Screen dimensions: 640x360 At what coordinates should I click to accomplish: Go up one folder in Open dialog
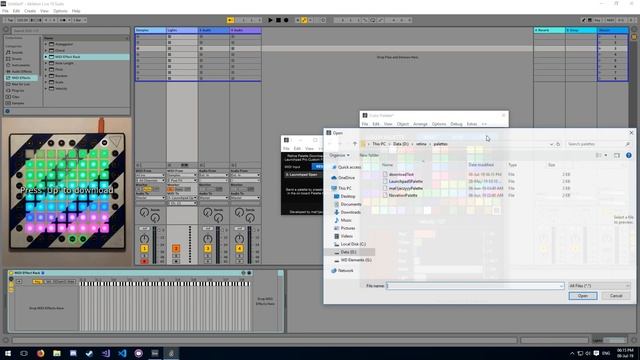354,144
